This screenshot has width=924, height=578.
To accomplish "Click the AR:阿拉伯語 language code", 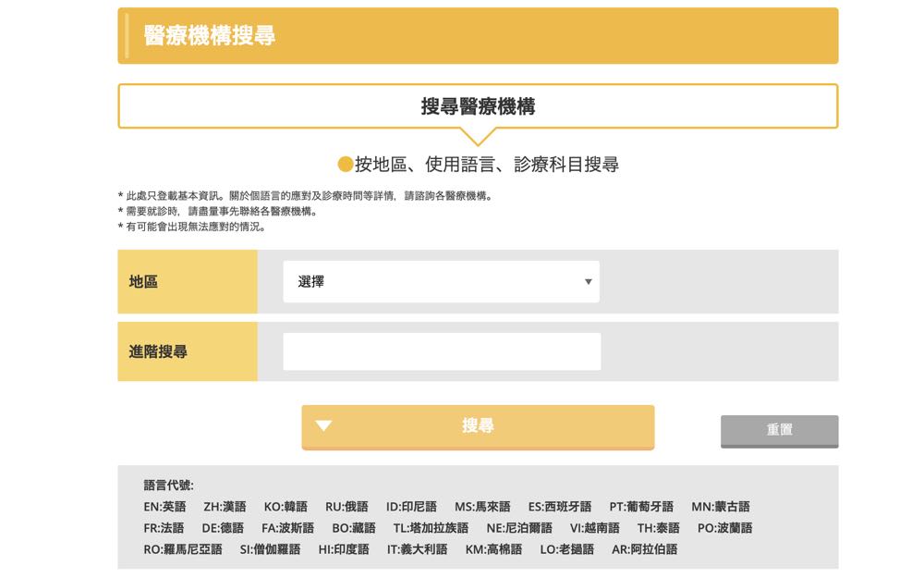I will click(x=644, y=549).
